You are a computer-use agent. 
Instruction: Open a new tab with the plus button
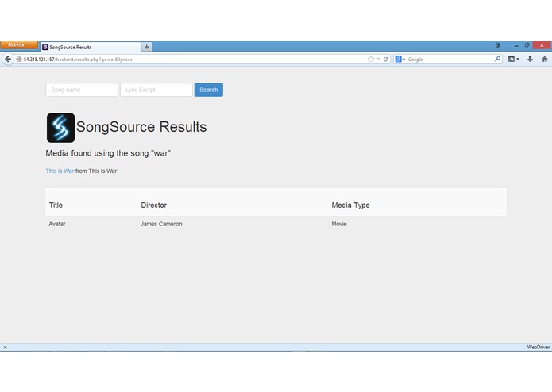[x=146, y=47]
